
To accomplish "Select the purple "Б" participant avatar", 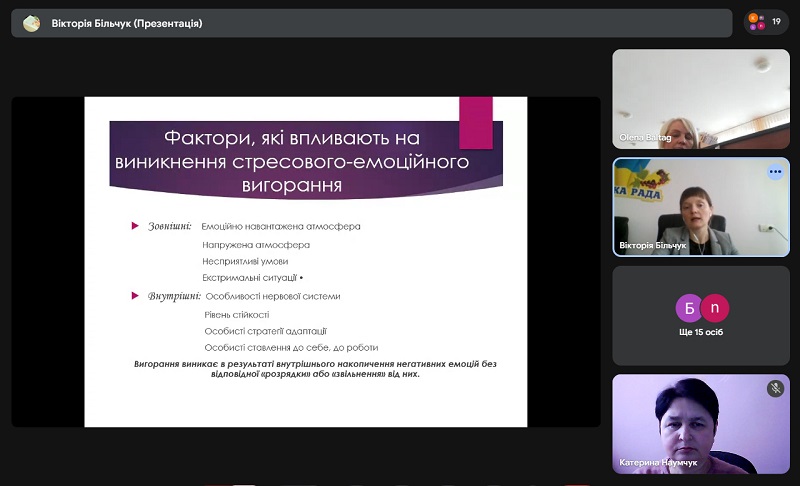I will pyautogui.click(x=688, y=307).
